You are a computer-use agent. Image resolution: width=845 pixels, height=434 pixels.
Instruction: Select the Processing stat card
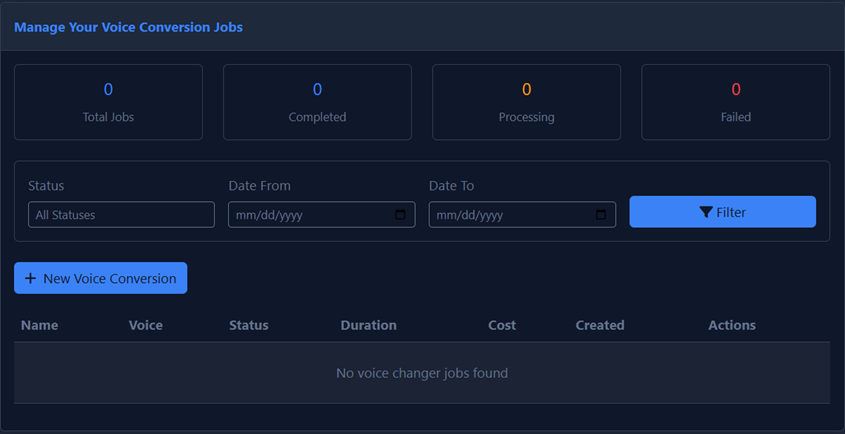(x=527, y=102)
